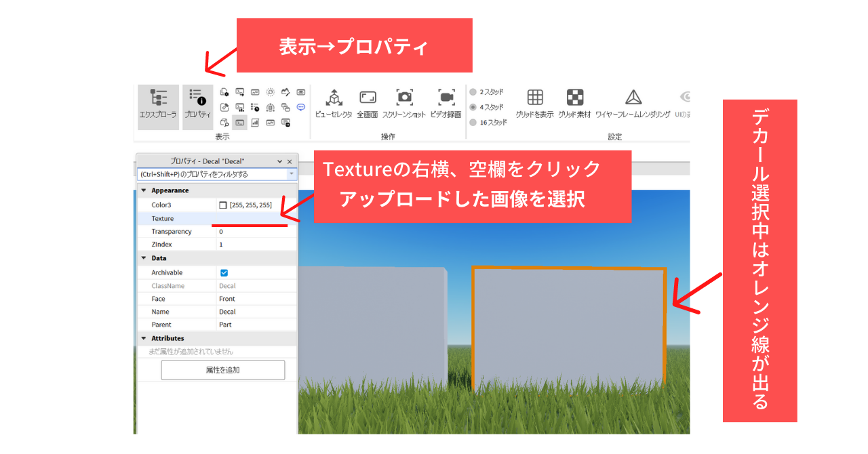Open the ビューセレクタ view selector
This screenshot has height=454, width=868.
point(334,104)
